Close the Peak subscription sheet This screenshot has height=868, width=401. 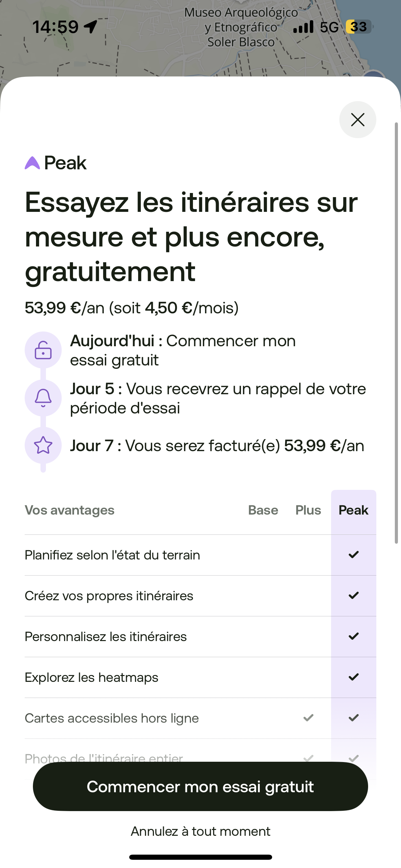point(357,120)
